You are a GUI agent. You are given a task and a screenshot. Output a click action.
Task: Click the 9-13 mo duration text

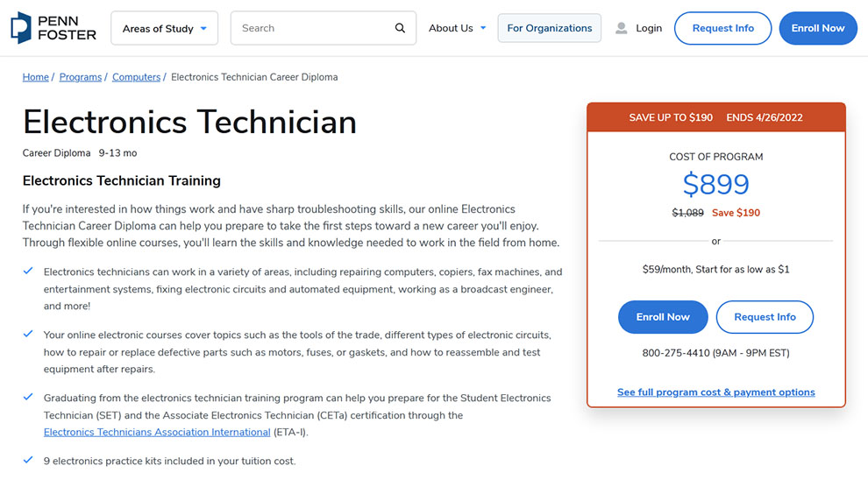[x=117, y=153]
